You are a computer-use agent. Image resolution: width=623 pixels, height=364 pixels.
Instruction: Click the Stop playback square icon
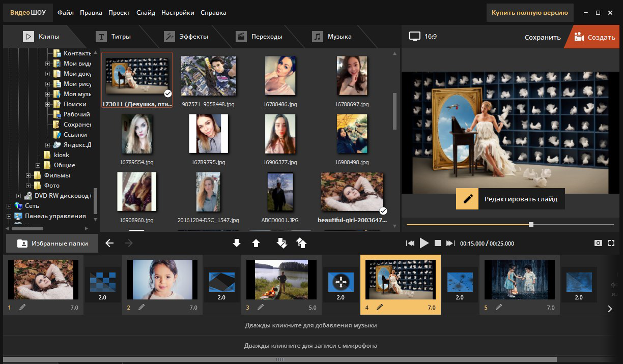437,244
